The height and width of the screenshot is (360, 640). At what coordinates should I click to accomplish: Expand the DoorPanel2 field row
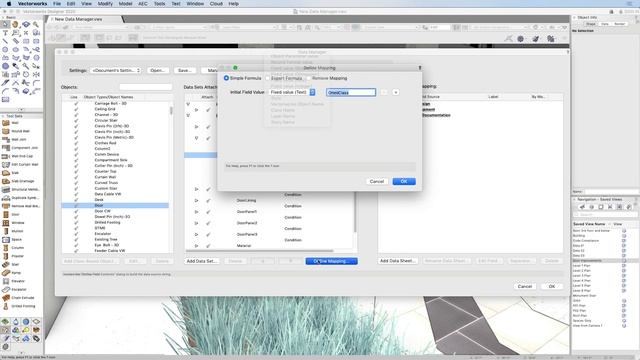196,223
